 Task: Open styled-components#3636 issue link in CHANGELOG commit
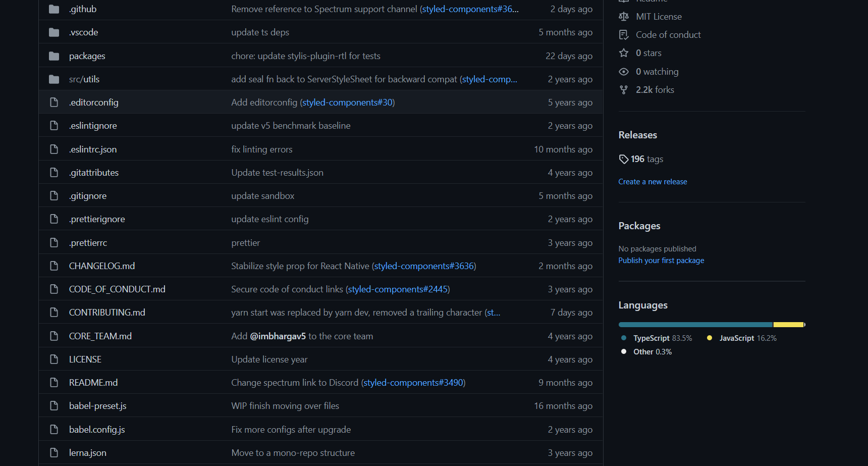424,266
